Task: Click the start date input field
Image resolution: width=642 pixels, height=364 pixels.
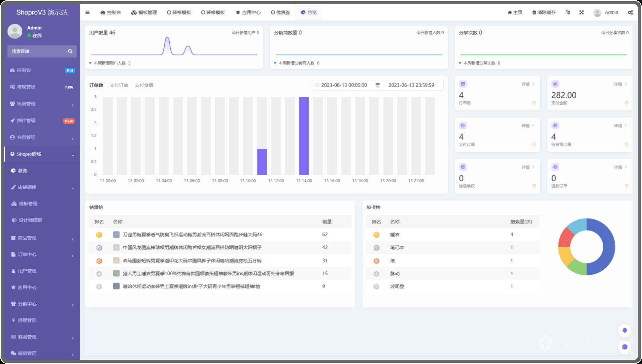Action: click(344, 85)
